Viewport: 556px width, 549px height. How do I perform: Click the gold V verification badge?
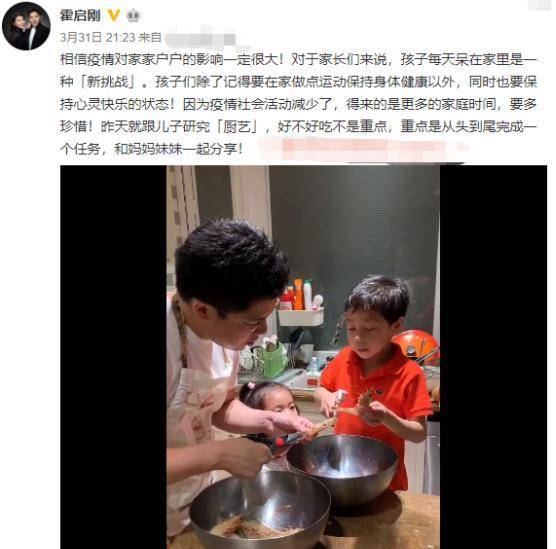point(113,15)
